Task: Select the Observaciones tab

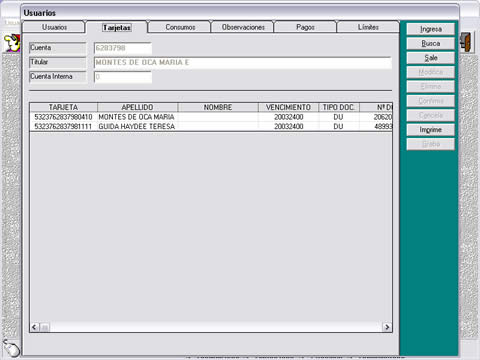Action: tap(243, 27)
